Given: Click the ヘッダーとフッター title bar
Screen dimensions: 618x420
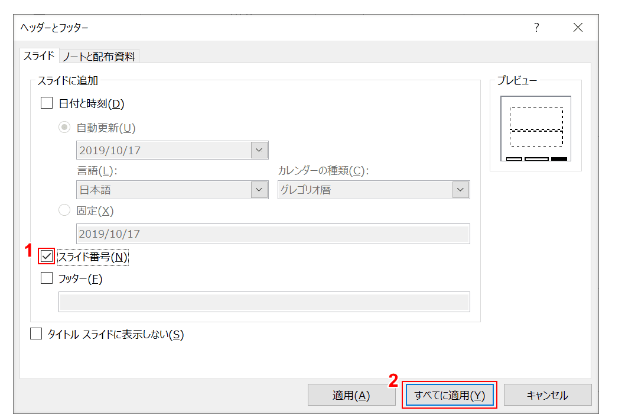Looking at the screenshot, I should (250, 28).
